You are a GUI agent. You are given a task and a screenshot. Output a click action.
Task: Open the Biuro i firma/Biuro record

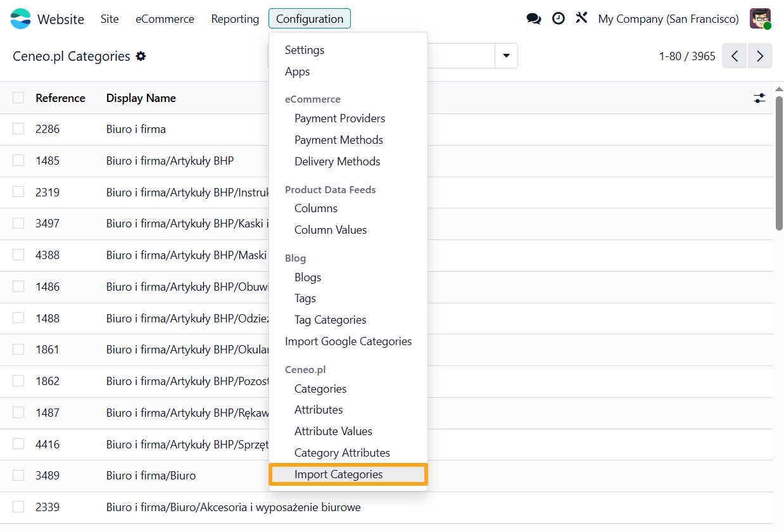click(x=151, y=476)
